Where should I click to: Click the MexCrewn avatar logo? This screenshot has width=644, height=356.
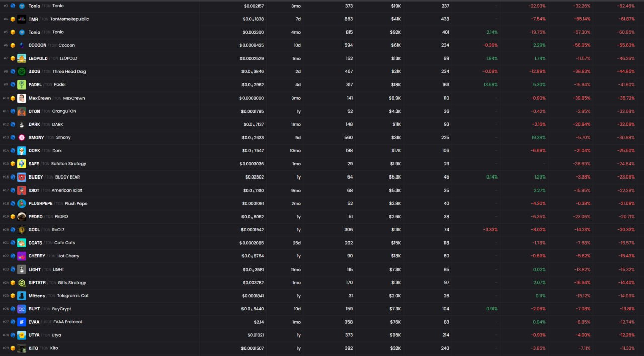[x=22, y=98]
